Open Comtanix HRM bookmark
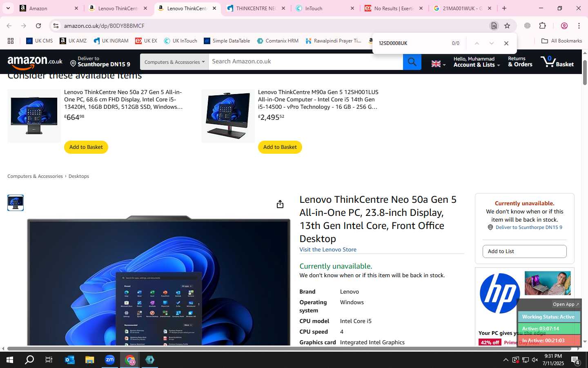 (x=278, y=41)
